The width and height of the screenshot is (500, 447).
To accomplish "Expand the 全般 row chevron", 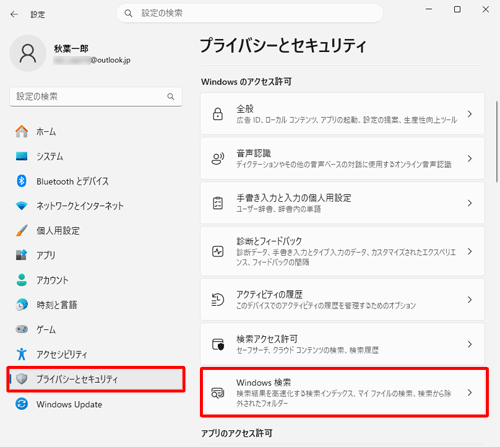I will [x=470, y=114].
